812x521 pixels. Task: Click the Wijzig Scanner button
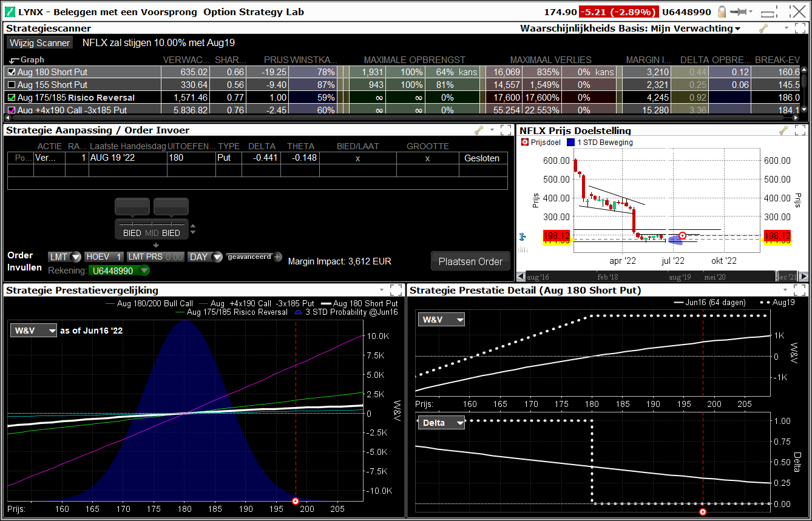tap(40, 42)
